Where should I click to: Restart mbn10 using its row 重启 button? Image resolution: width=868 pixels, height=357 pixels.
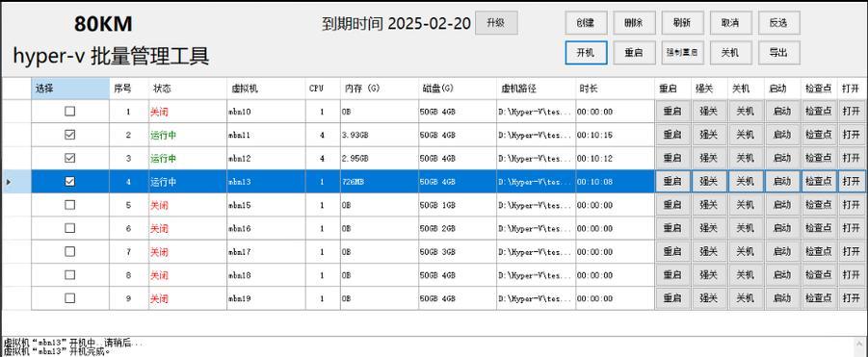click(672, 111)
